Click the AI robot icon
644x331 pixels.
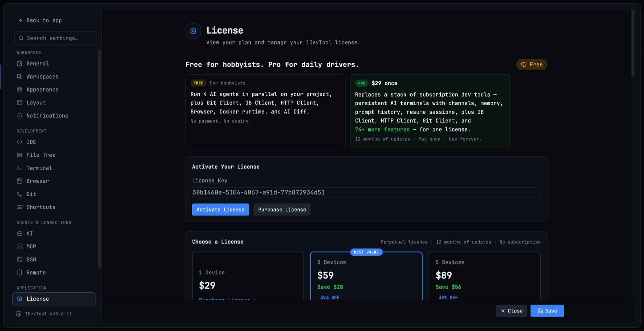pyautogui.click(x=20, y=233)
